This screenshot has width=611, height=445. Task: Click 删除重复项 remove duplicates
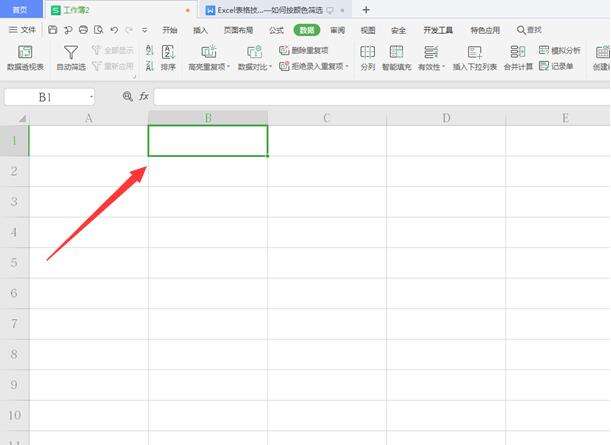click(304, 50)
